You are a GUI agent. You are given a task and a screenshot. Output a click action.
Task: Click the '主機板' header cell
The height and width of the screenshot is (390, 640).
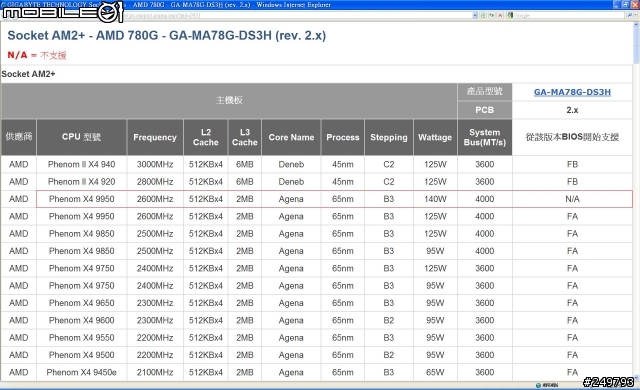coord(229,100)
